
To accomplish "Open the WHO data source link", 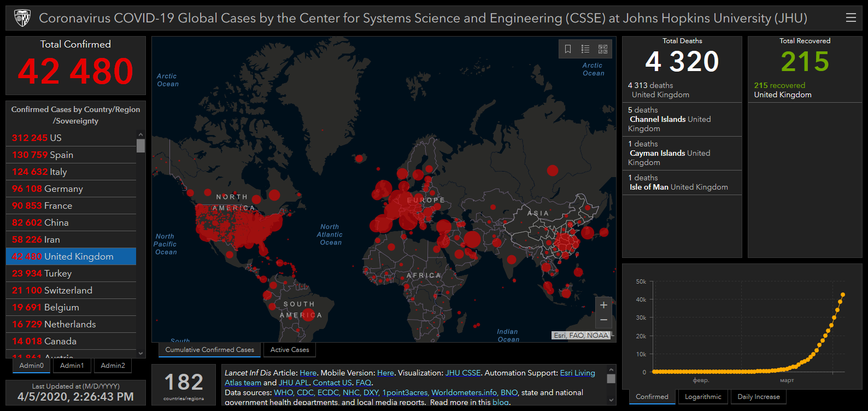I will [x=284, y=392].
